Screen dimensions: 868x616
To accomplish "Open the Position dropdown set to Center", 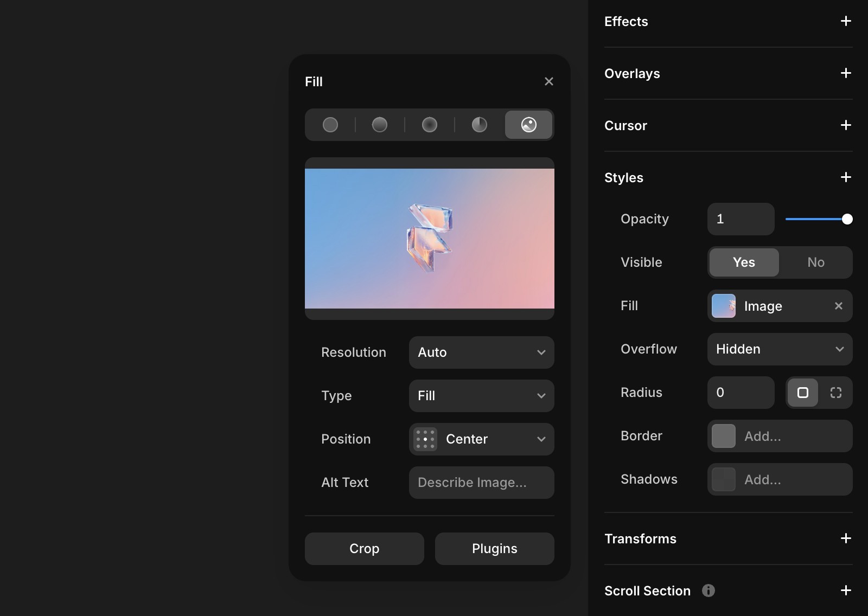I will 482,439.
